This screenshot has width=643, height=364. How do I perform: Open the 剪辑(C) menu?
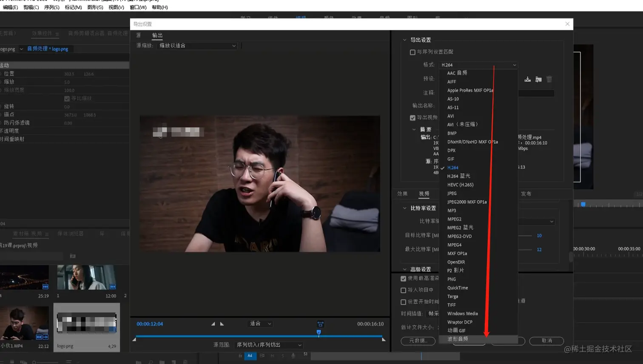[31, 7]
